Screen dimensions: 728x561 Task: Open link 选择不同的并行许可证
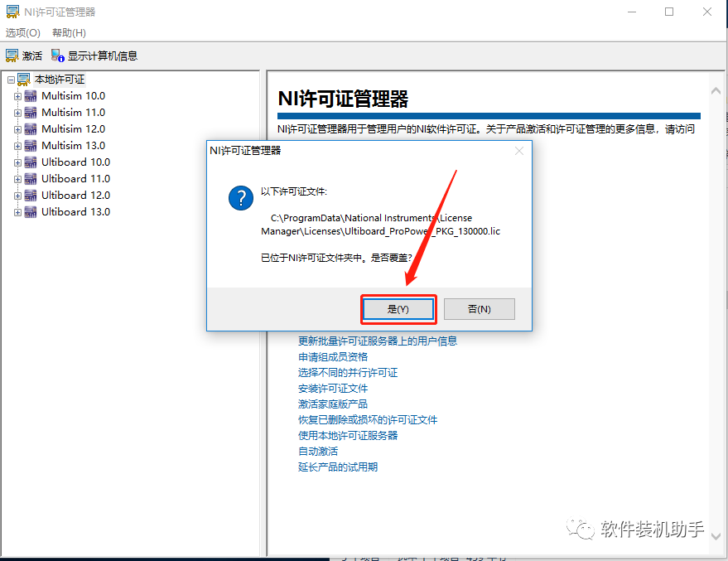click(348, 373)
